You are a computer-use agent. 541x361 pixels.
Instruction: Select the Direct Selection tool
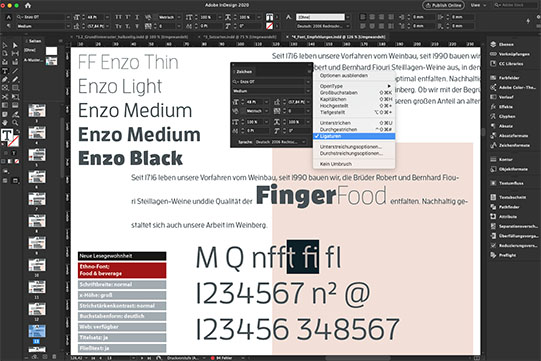click(15, 45)
